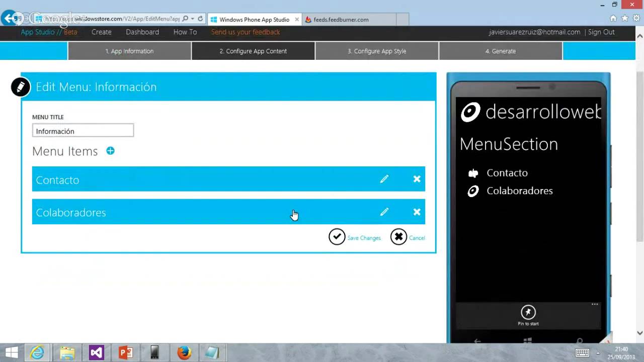
Task: Delete the Colaboradores menu item
Action: (x=417, y=212)
